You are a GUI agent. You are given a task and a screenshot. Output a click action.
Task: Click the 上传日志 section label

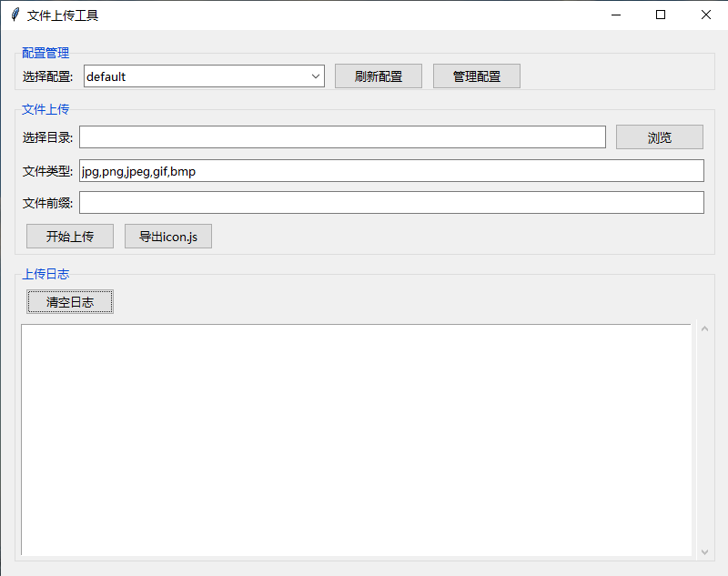[x=45, y=273]
